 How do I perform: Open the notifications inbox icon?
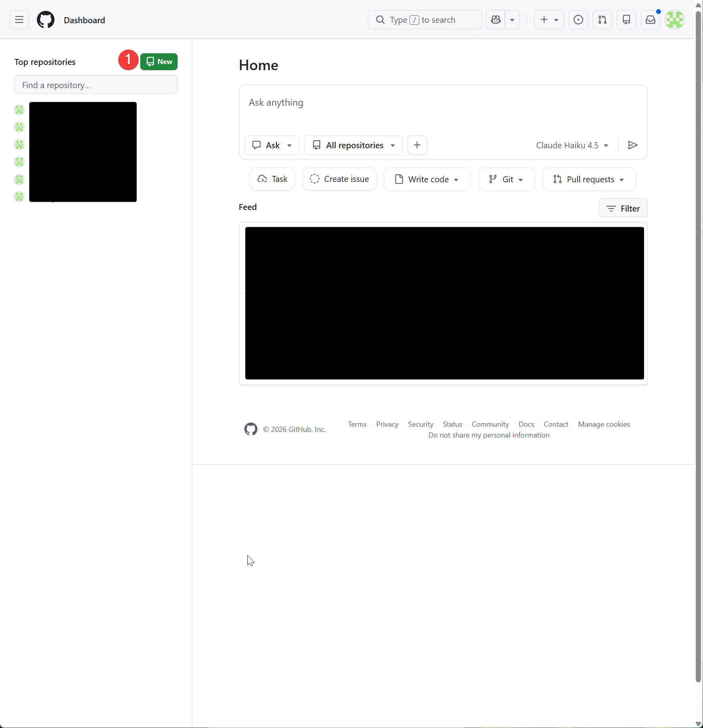tap(650, 20)
